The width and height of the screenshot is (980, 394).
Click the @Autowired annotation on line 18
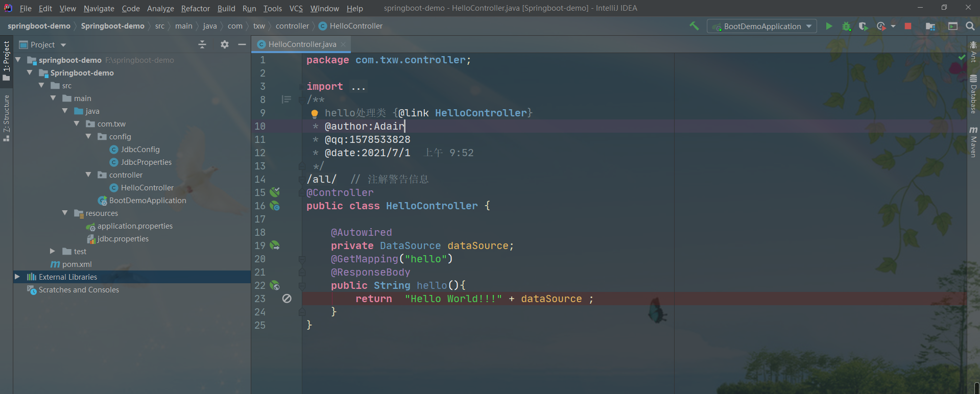[x=361, y=232]
